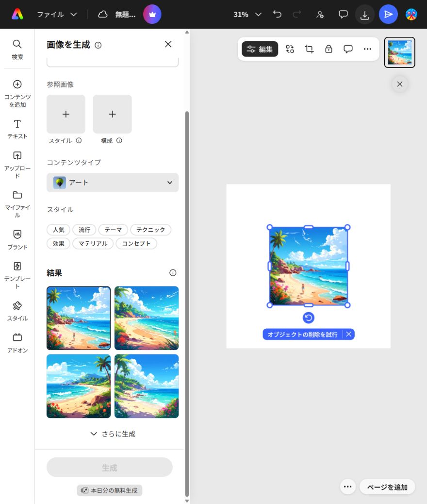Lock the selected image

point(328,49)
